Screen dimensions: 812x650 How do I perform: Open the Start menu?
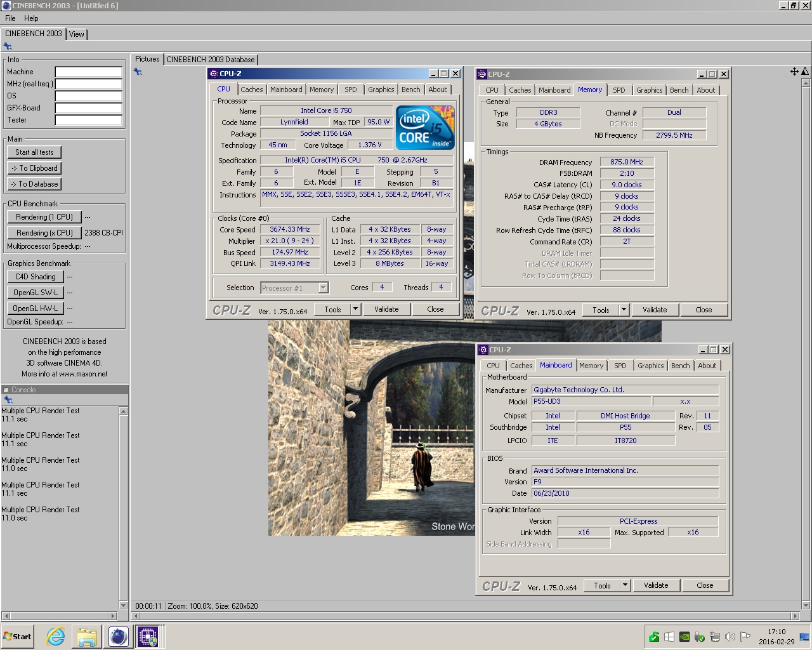pos(18,637)
